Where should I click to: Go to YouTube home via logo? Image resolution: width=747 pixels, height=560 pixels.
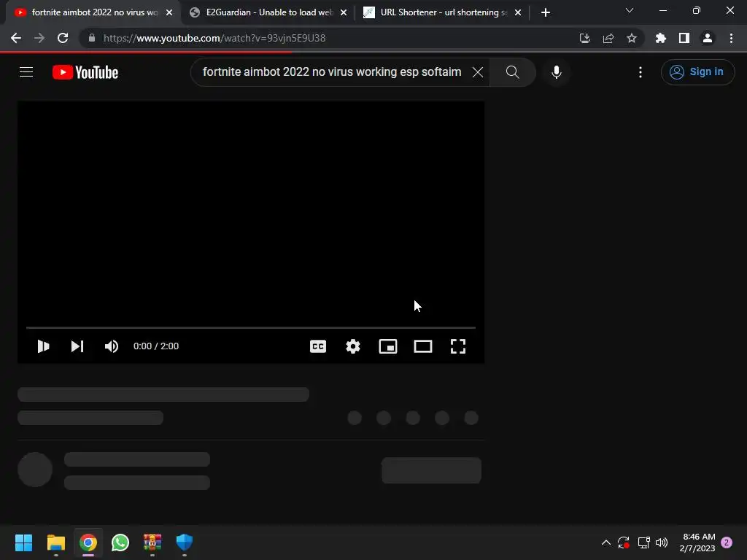[x=85, y=72]
